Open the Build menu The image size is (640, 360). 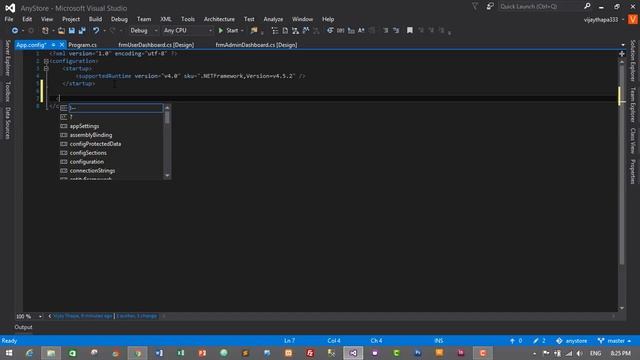tap(96, 19)
